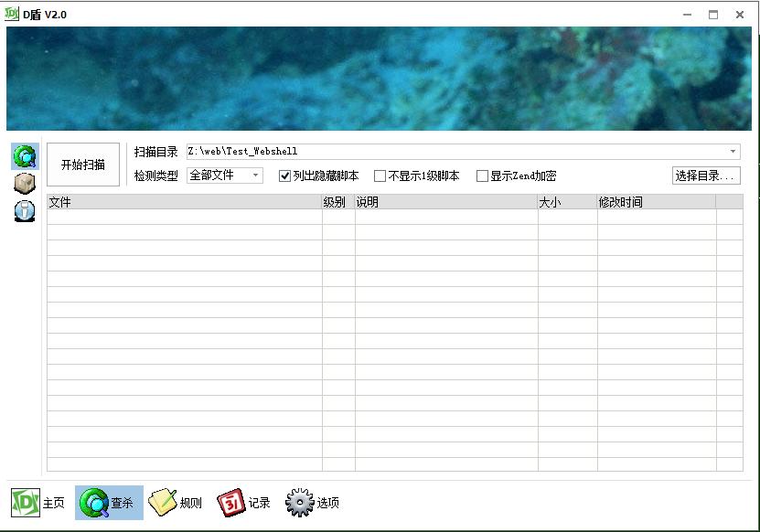This screenshot has width=760, height=532.
Task: Start scanning with 开始扫描 button
Action: point(83,165)
